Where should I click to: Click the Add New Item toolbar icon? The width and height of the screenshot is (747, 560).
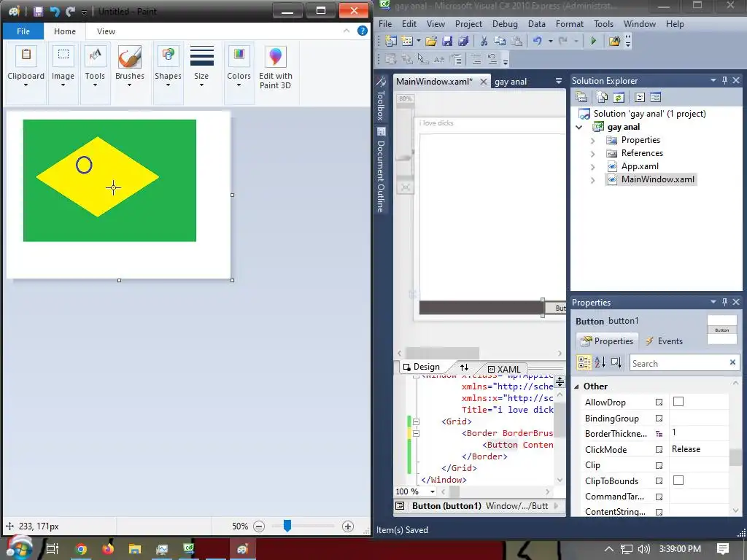click(x=407, y=41)
